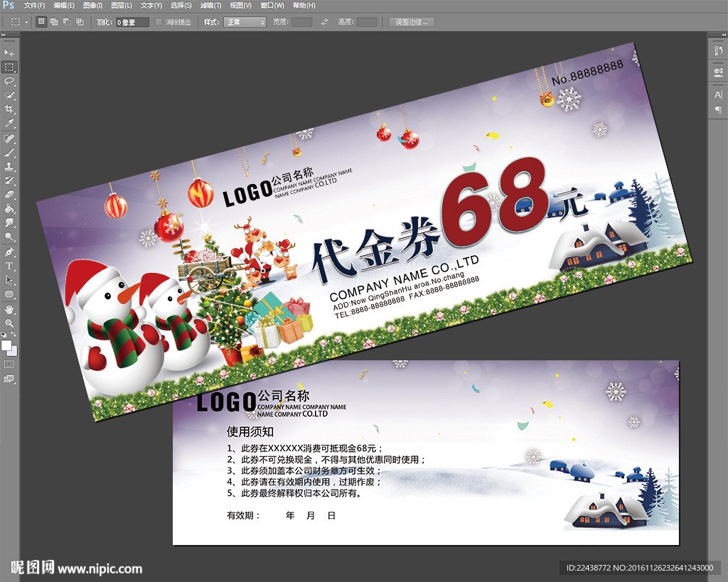Choose Add to Selection mode
The height and width of the screenshot is (582, 728).
click(54, 22)
